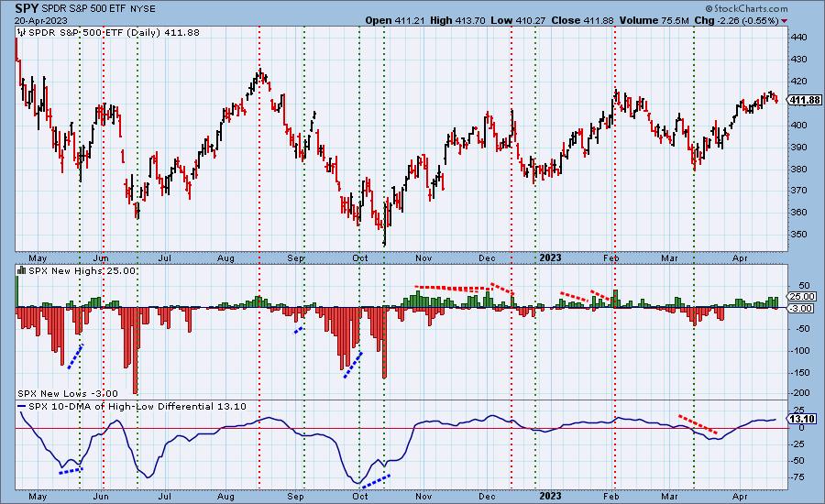Click the 25.00 new-highs value tag

tap(802, 297)
